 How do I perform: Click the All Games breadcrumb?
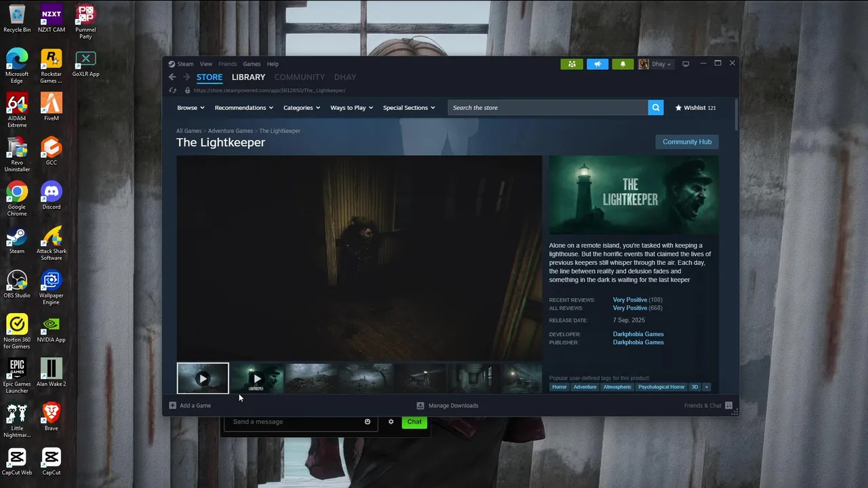189,131
